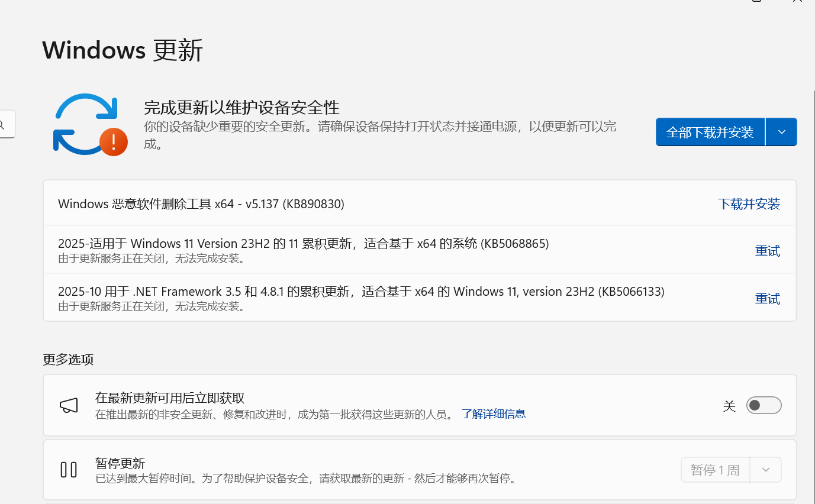
Task: Click the search box at left edge
Action: click(6, 124)
